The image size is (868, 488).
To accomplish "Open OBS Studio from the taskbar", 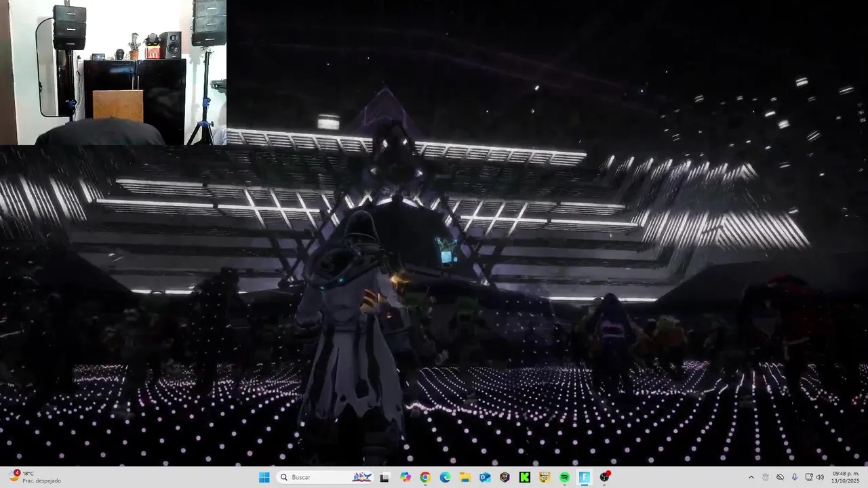I will tap(605, 477).
